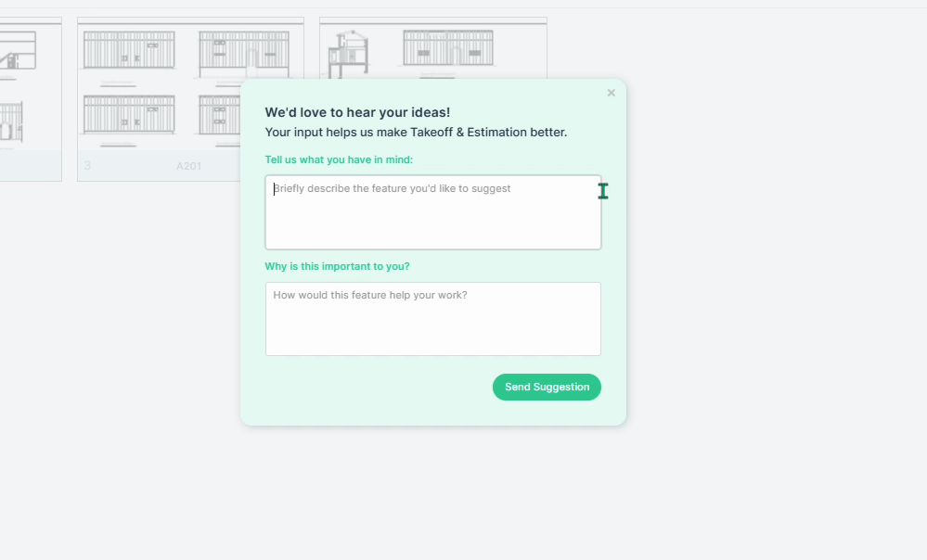Close the feature suggestion popup
Viewport: 927px width, 560px height.
(x=612, y=93)
